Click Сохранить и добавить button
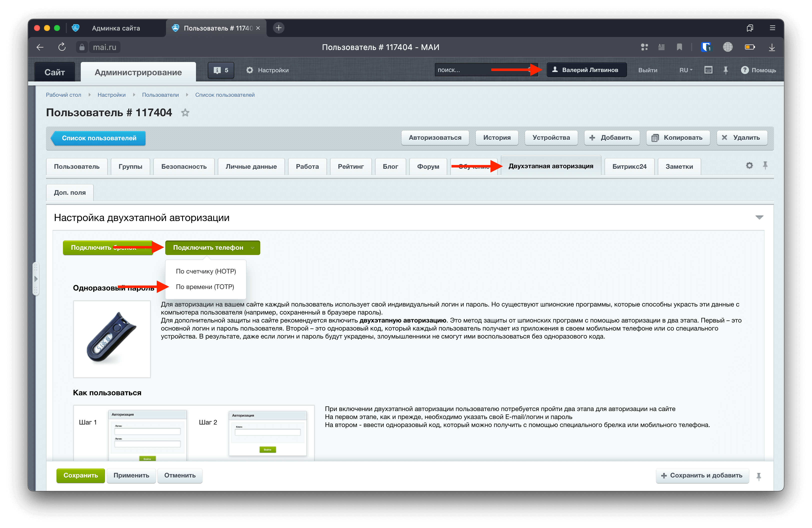Screen dimensions: 812x528 tap(702, 476)
